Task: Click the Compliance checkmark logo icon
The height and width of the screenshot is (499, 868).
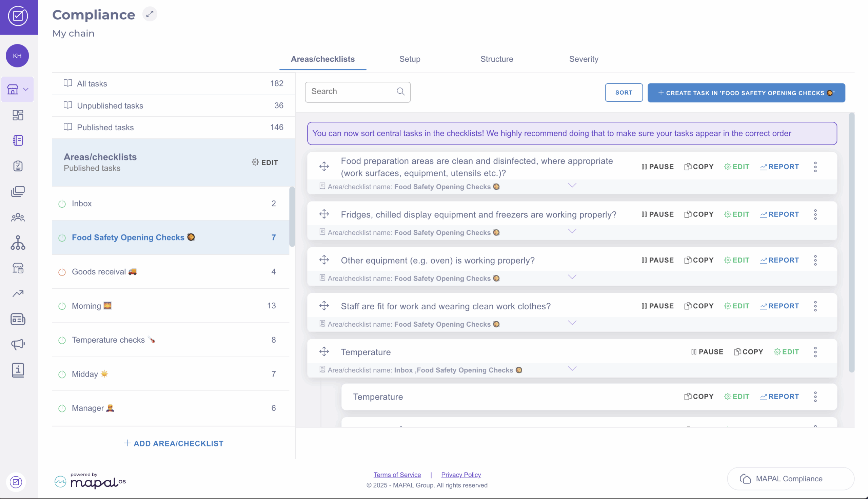Action: (x=18, y=16)
